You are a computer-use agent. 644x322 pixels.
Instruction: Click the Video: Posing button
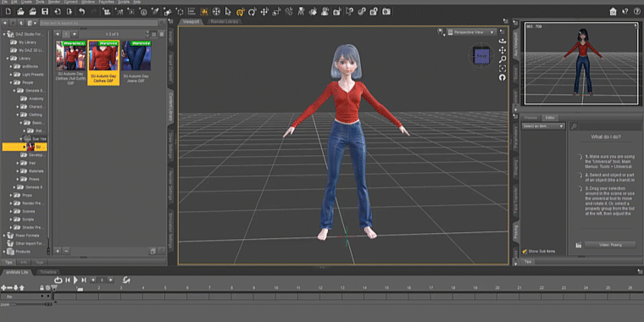pos(609,245)
